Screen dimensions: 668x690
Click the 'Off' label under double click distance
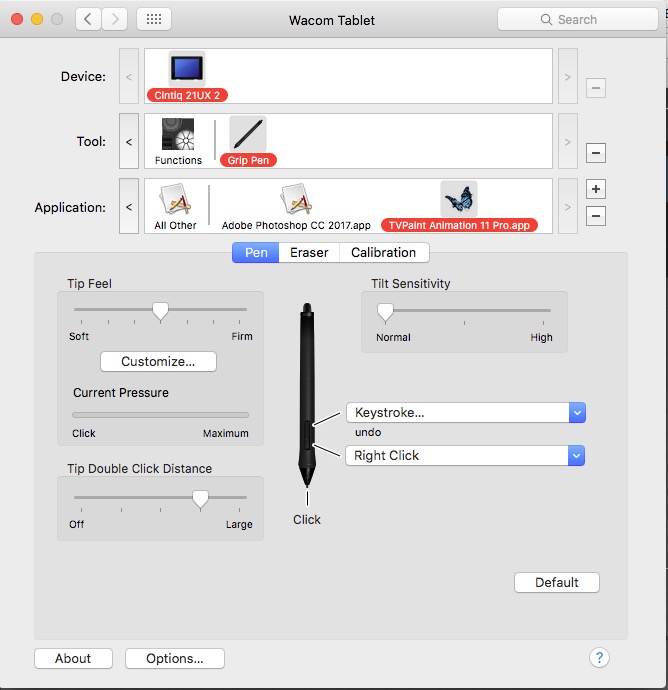coord(77,525)
